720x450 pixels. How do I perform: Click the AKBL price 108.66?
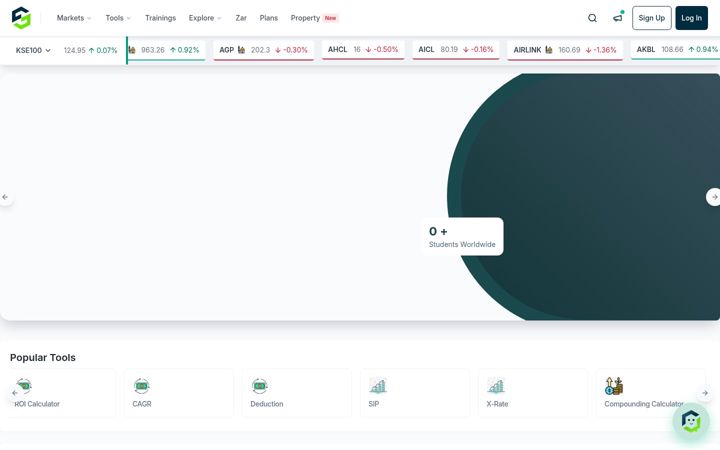click(672, 49)
